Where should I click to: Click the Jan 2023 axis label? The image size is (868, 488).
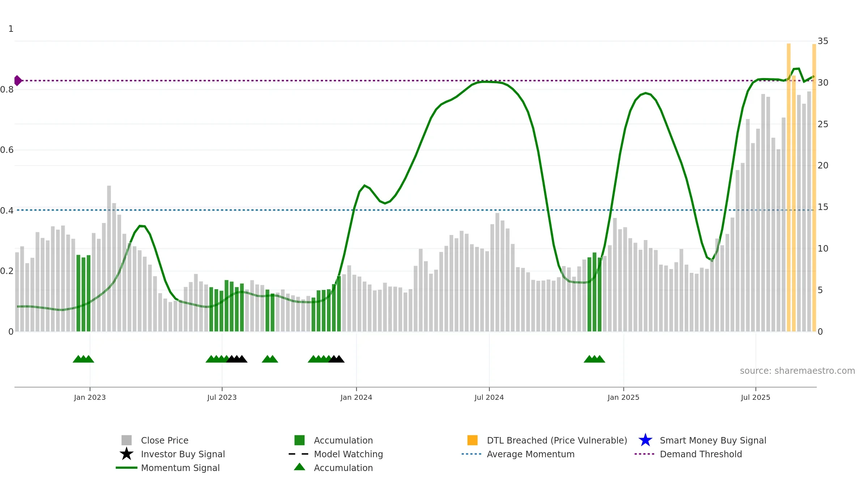coord(90,398)
